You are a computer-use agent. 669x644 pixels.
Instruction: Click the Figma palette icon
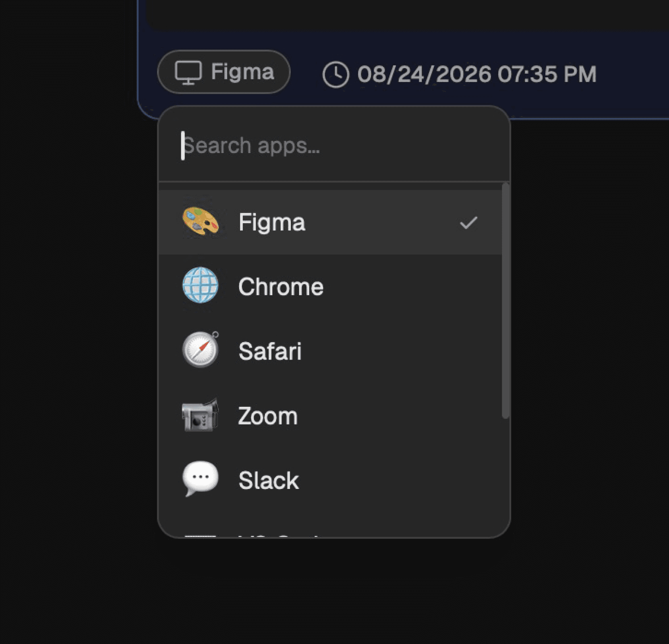(201, 222)
